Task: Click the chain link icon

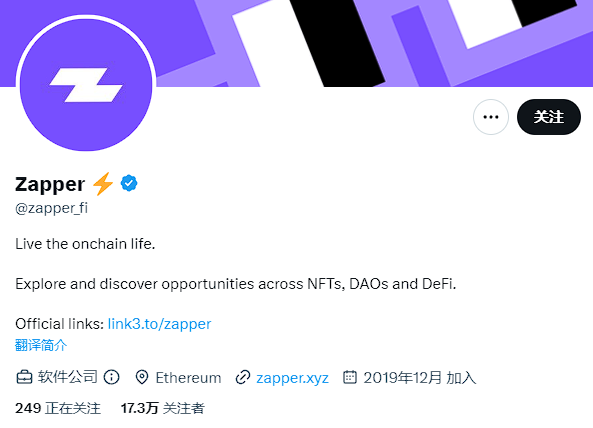Action: (242, 377)
